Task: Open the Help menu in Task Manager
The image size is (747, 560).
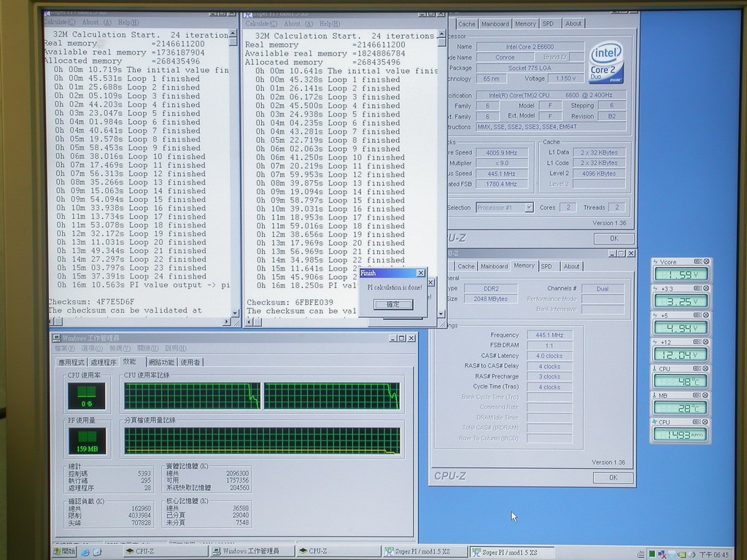Action: pyautogui.click(x=176, y=349)
